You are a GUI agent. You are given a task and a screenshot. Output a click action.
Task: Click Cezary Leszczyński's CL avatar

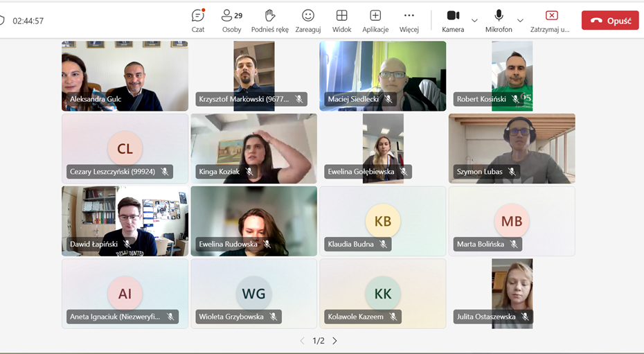125,149
